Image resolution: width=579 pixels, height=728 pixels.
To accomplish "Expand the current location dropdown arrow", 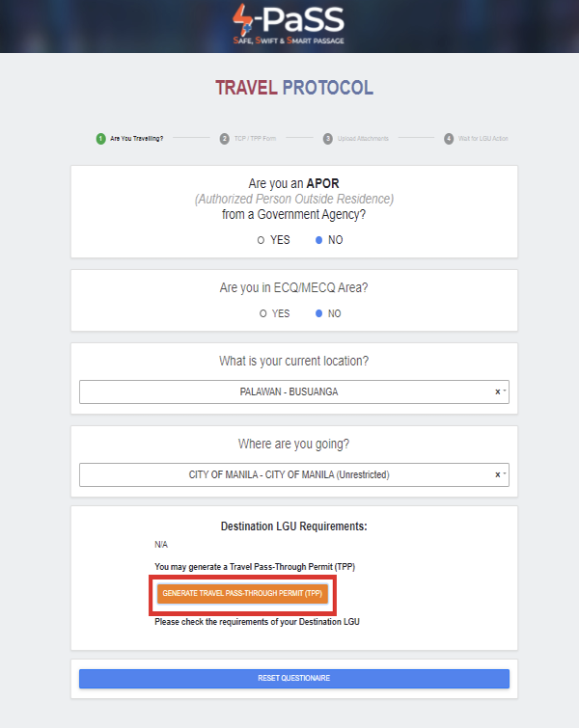I will click(505, 391).
